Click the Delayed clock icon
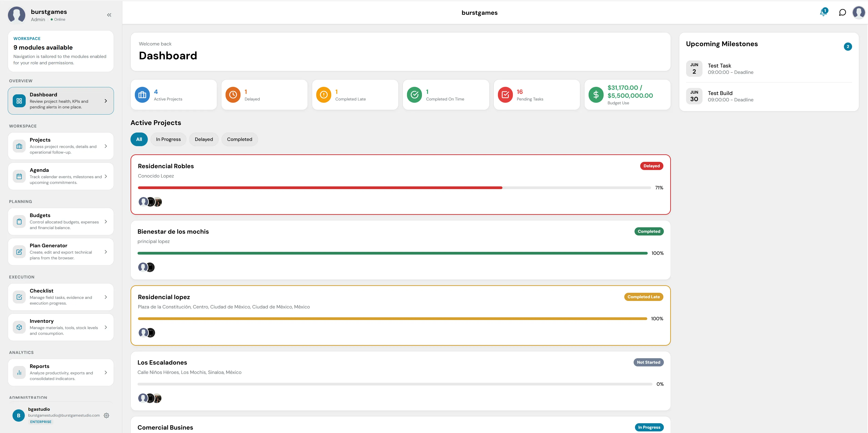 point(233,95)
